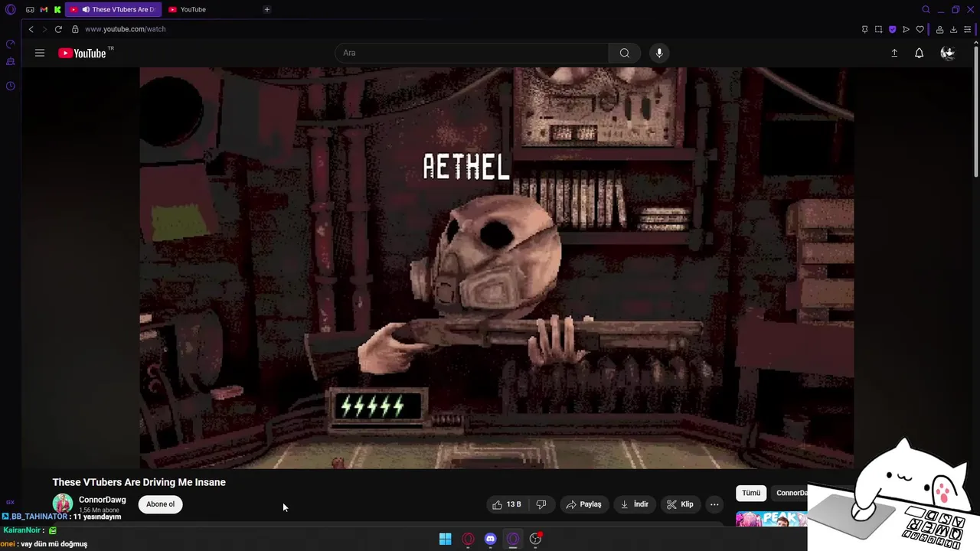Open the ConnorDawg channel name link
The image size is (980, 551).
point(102,500)
